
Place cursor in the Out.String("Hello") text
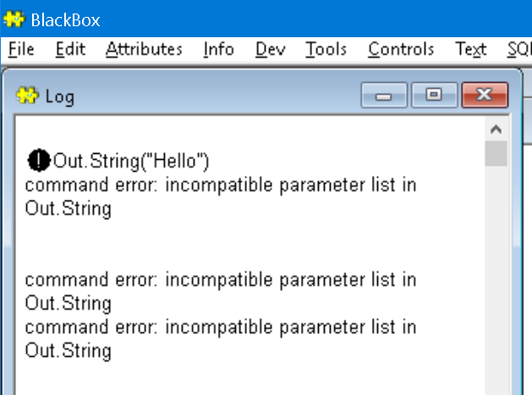click(131, 161)
